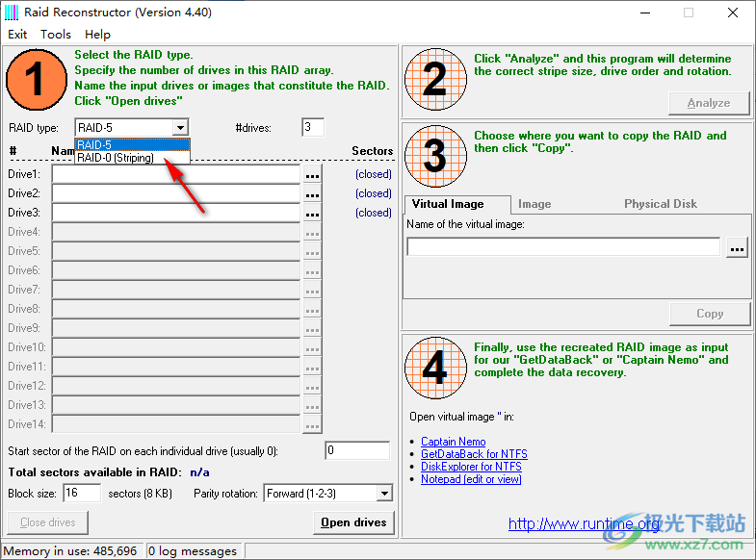Click the Drive3 path input field

coord(176,213)
